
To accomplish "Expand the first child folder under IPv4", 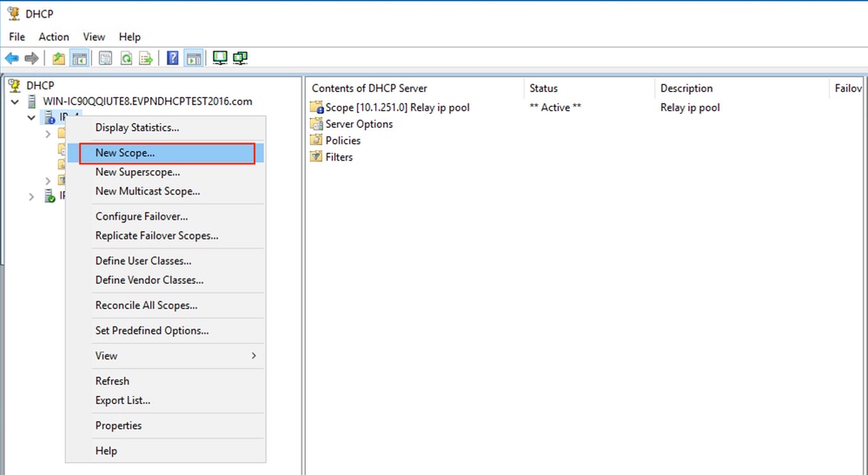I will 48,134.
